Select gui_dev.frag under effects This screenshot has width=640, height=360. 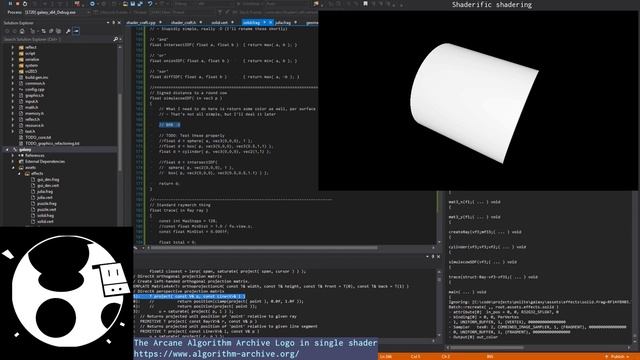48,180
